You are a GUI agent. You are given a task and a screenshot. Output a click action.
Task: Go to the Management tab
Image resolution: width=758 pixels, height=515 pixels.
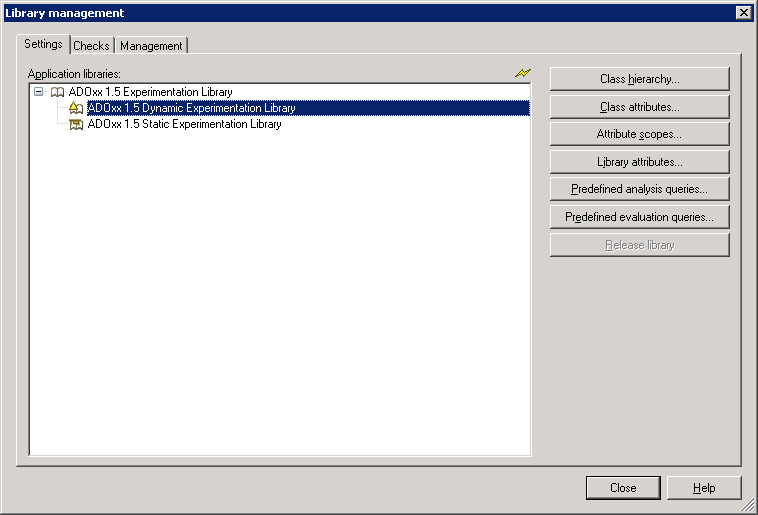[x=151, y=46]
